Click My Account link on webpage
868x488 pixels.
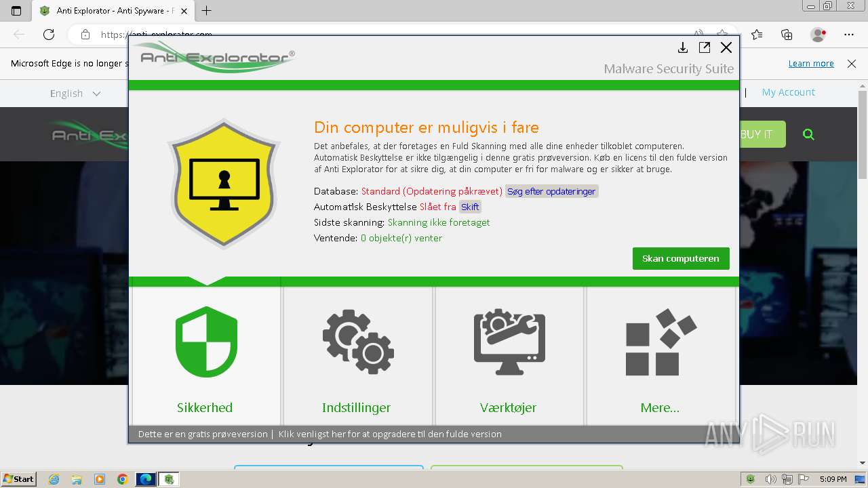point(789,92)
